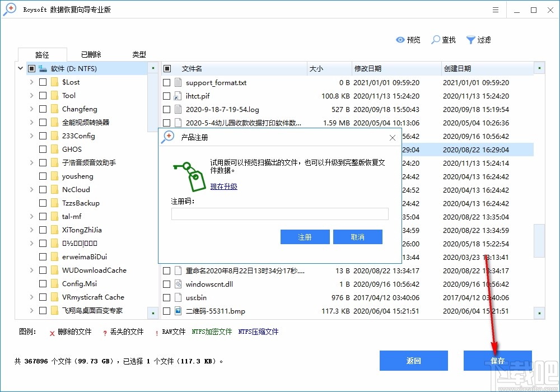560x392 pixels.
Task: Select the 查找 search tool
Action: tap(444, 39)
